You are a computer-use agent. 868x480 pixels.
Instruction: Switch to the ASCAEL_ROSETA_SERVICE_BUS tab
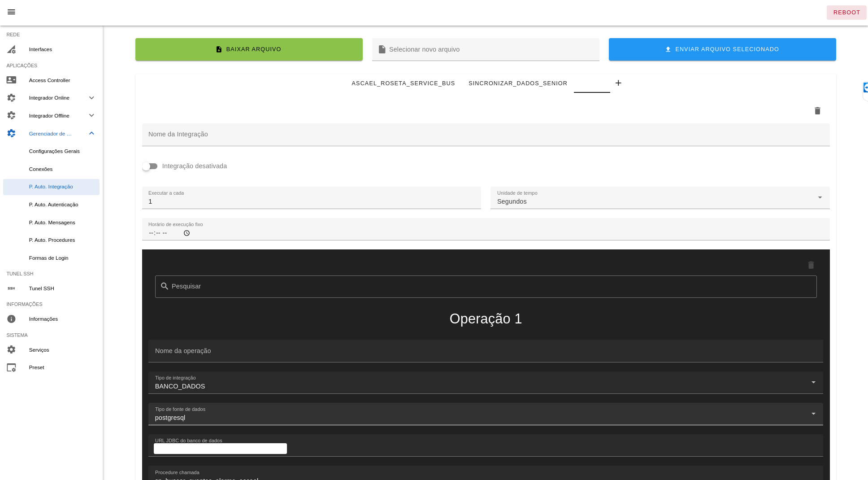pyautogui.click(x=403, y=83)
